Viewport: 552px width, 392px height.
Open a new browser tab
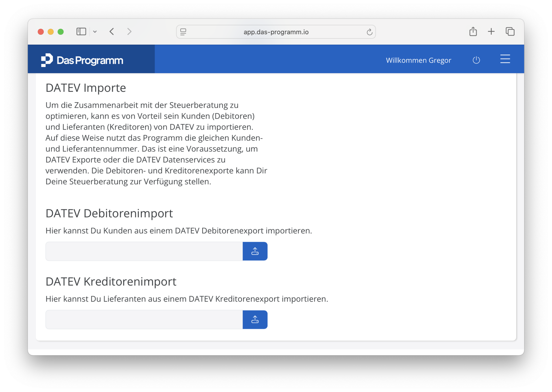(491, 32)
